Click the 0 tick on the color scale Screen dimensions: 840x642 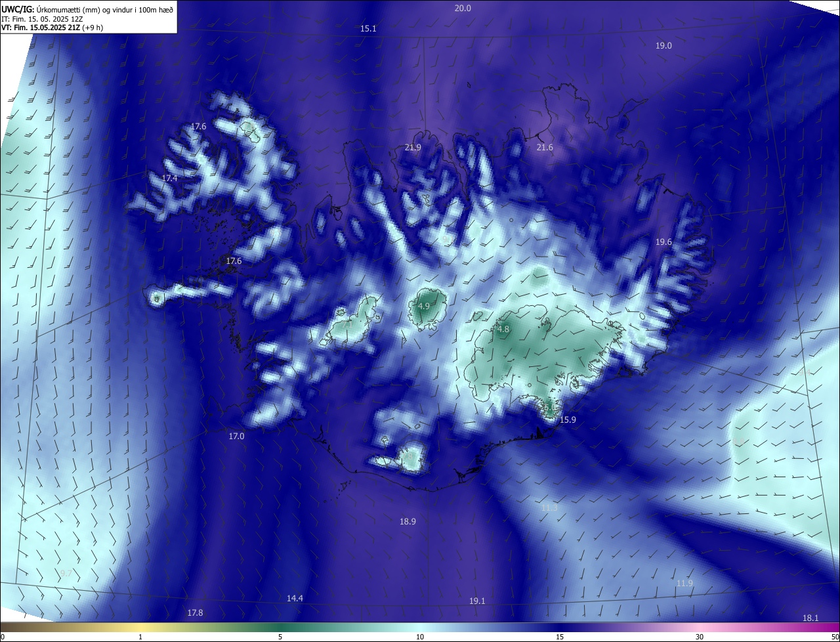pos(3,637)
